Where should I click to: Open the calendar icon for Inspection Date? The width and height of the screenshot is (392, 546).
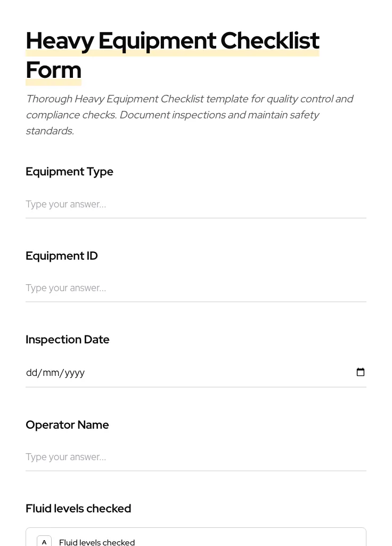[361, 372]
